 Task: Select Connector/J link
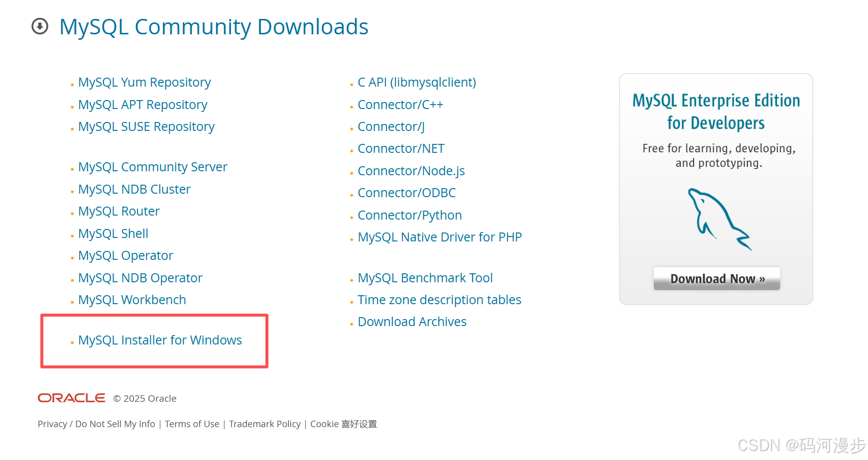pyautogui.click(x=391, y=126)
